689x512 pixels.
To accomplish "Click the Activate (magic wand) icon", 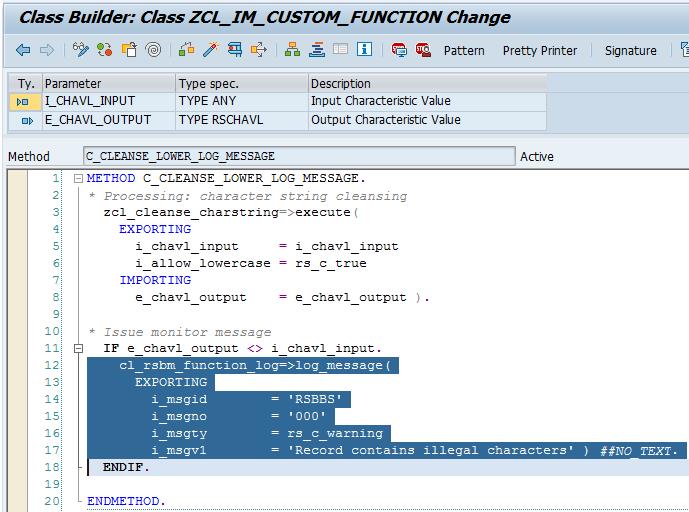I will [x=211, y=50].
